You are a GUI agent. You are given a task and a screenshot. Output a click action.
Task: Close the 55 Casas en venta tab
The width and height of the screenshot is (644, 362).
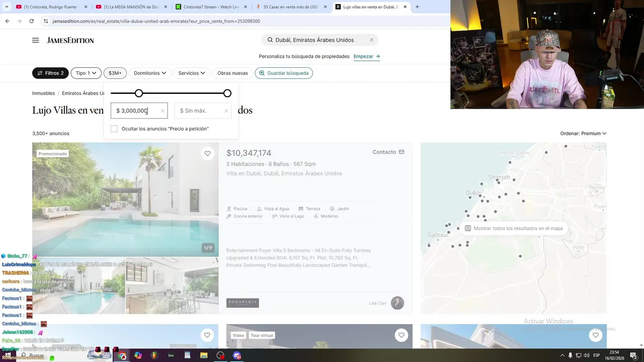pos(325,7)
